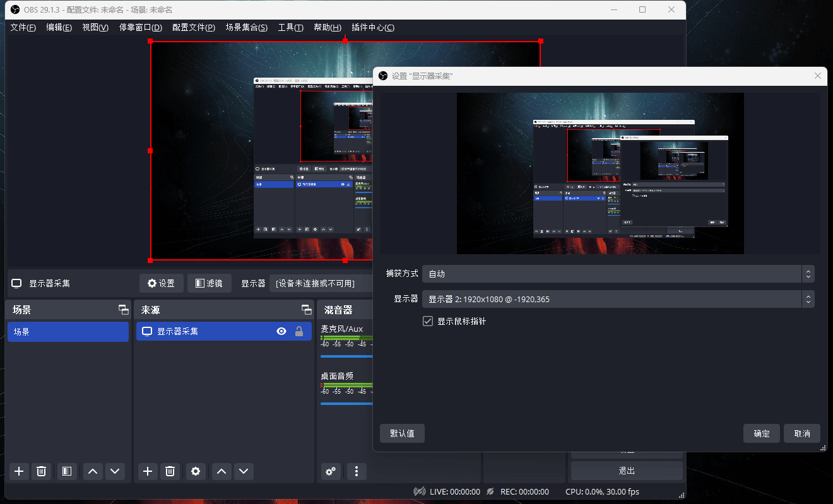
Task: Click OBS logo in settings dialog title
Action: (382, 76)
